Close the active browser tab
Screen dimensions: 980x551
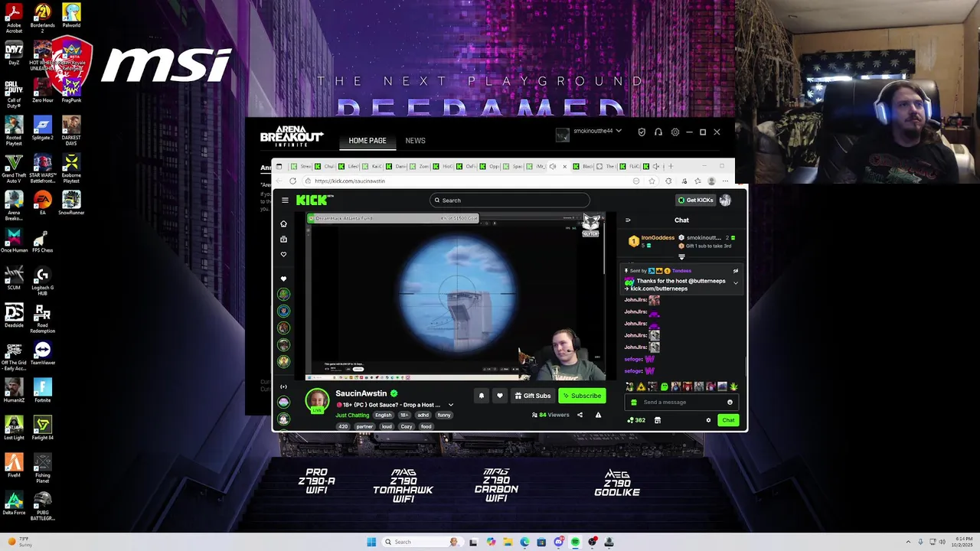pos(565,166)
